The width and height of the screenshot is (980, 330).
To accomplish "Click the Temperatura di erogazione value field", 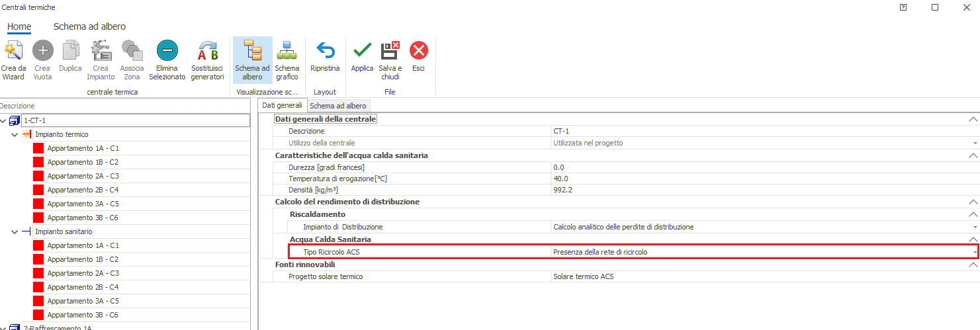I will 761,179.
